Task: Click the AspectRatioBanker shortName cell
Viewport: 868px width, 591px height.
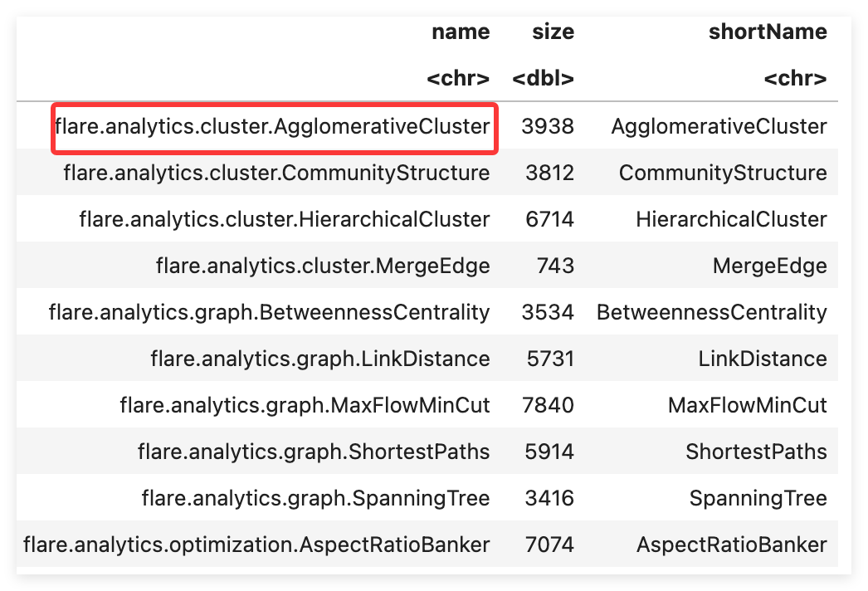Action: [x=732, y=545]
